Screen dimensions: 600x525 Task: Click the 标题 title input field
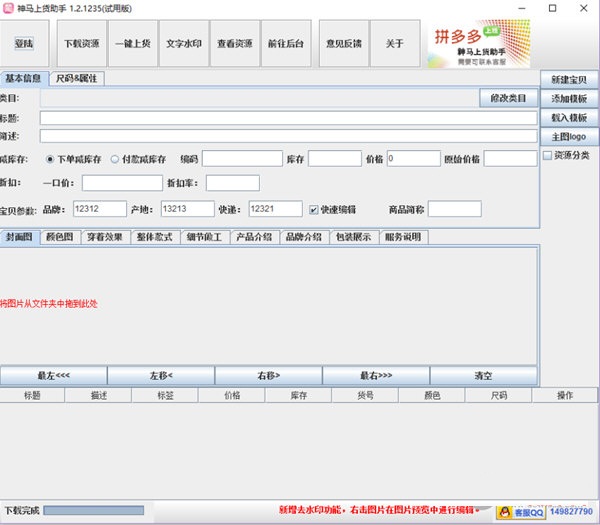[x=288, y=117]
